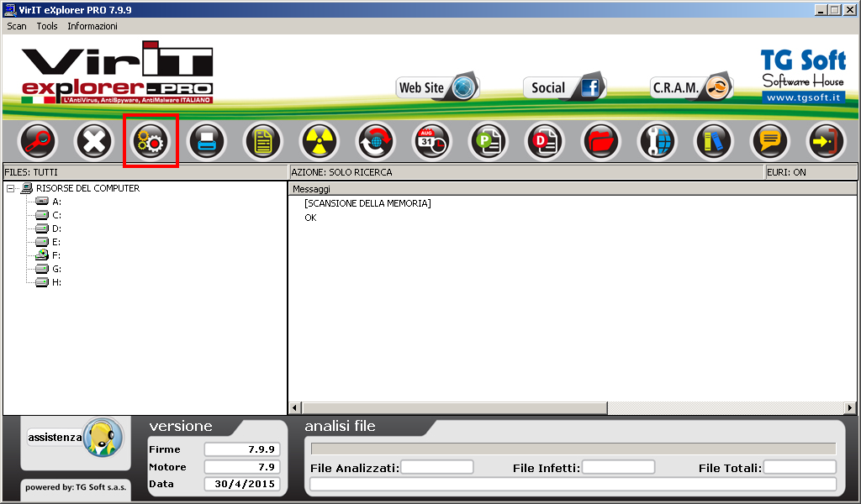Open the Social Facebook button
This screenshot has height=504, width=861.
pyautogui.click(x=564, y=87)
